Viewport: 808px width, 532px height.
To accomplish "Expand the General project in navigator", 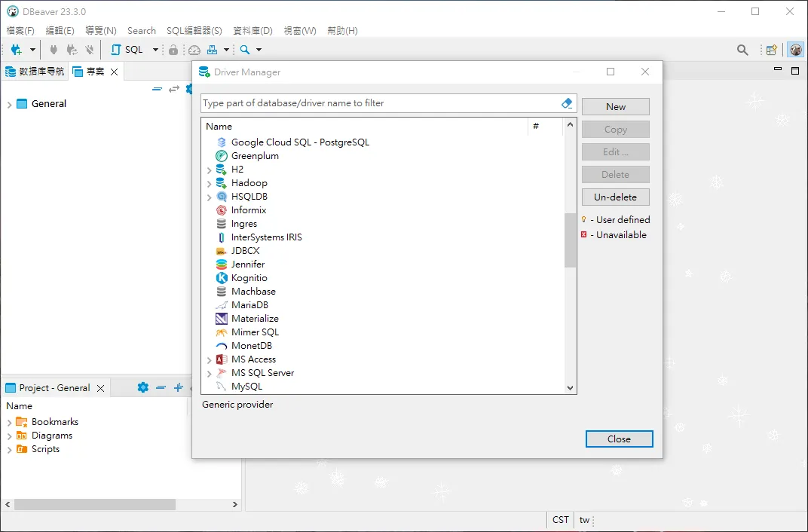I will [9, 105].
